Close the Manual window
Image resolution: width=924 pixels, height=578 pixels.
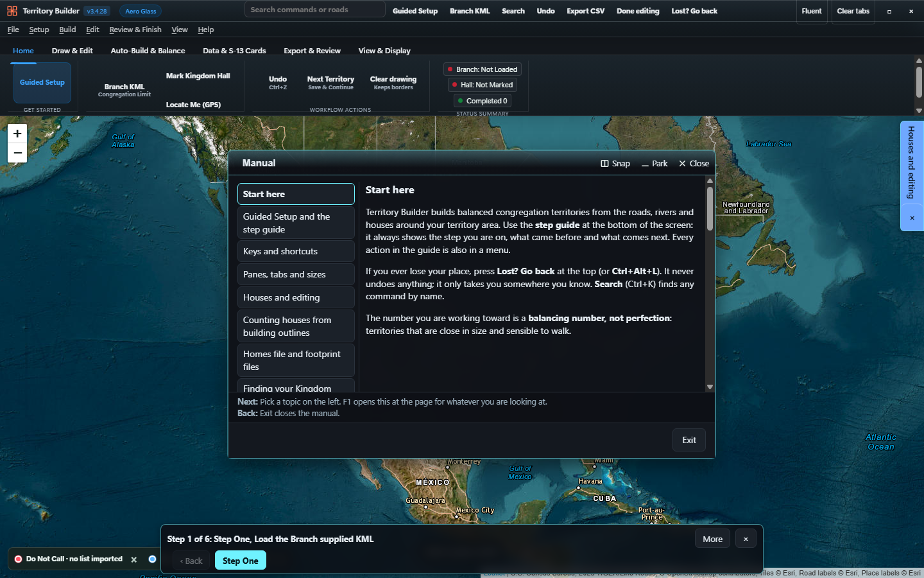694,164
